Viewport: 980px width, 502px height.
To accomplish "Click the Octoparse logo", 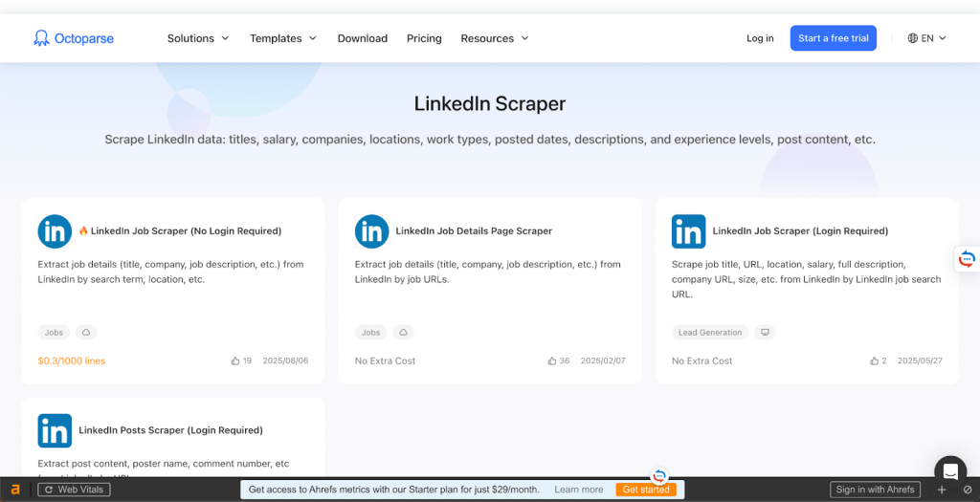I will click(x=74, y=38).
